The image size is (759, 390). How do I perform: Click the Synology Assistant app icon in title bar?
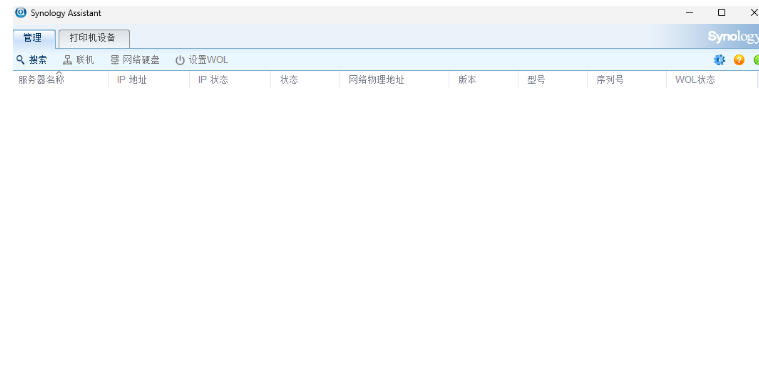21,13
